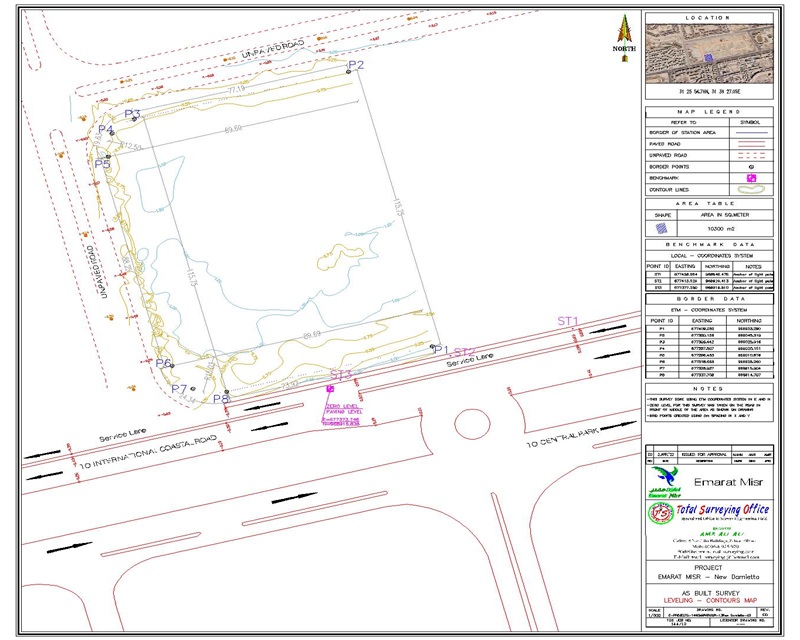Click the 'TO CENTRAL PARK' road label
Viewport: 800px width, 640px height.
[x=563, y=437]
